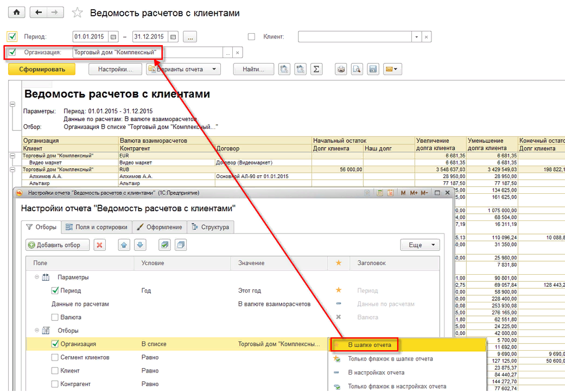This screenshot has width=565, height=392.
Task: Select 'В настройках отчета' menu option
Action: (376, 372)
